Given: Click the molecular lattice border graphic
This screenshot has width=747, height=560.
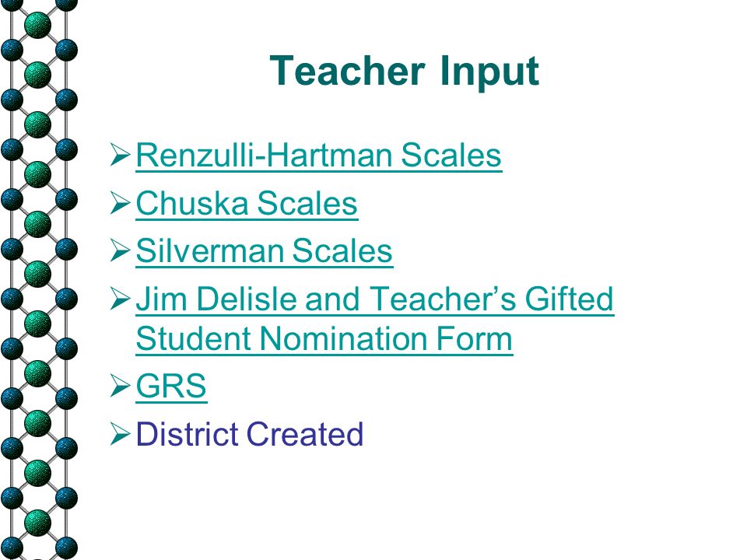Looking at the screenshot, I should (x=38, y=280).
